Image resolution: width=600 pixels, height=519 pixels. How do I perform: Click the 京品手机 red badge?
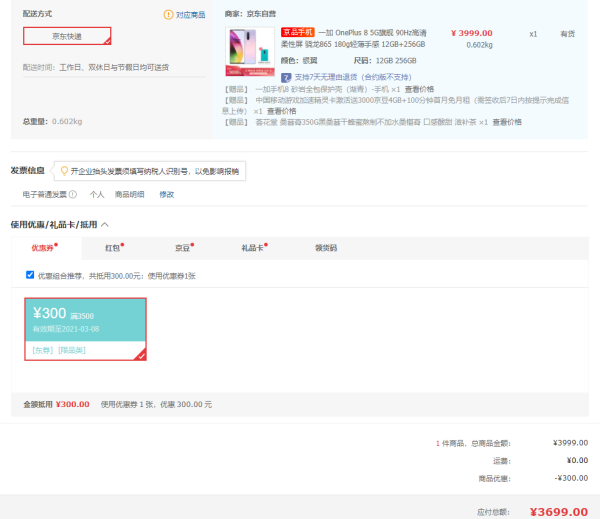(297, 33)
